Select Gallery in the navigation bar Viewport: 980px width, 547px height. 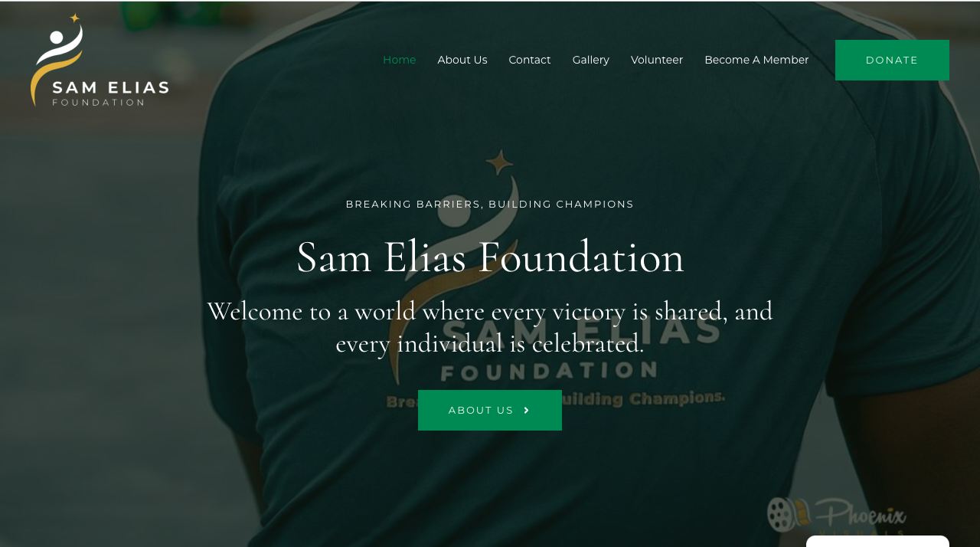click(591, 60)
